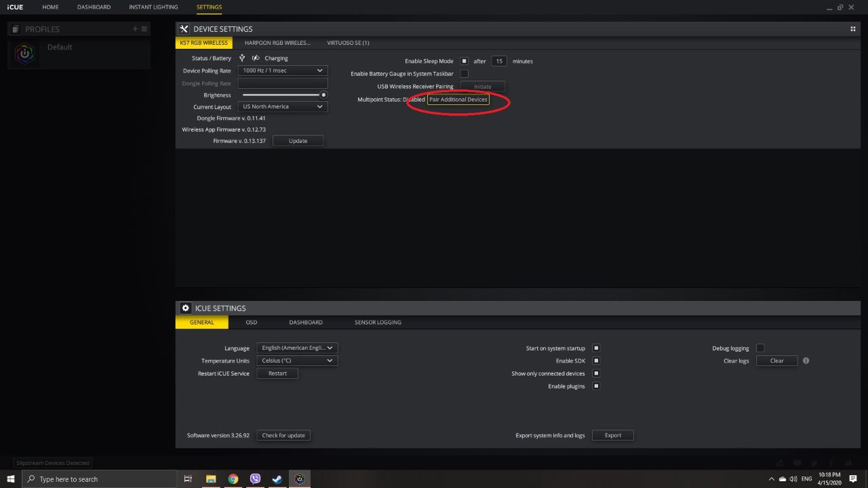Viewport: 868px width, 488px height.
Task: Toggle Start on system startup
Action: click(596, 348)
